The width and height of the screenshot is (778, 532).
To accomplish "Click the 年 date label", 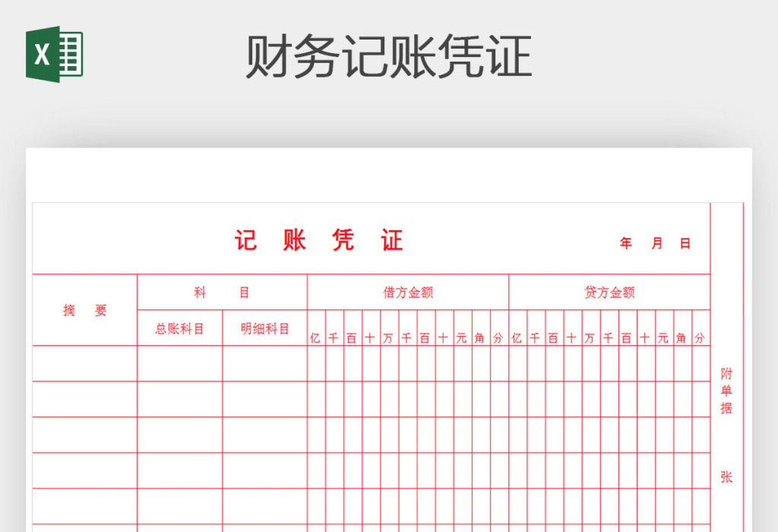I will pyautogui.click(x=626, y=243).
